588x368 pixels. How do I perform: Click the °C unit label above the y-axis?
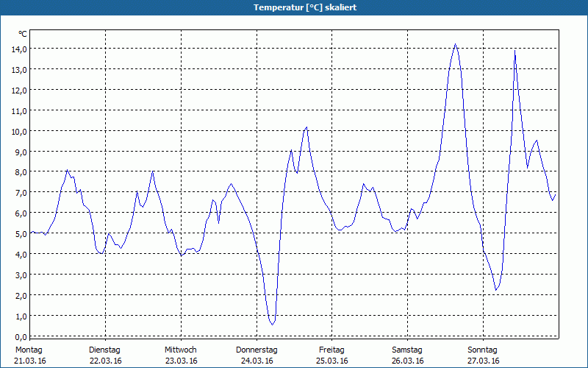pos(23,34)
